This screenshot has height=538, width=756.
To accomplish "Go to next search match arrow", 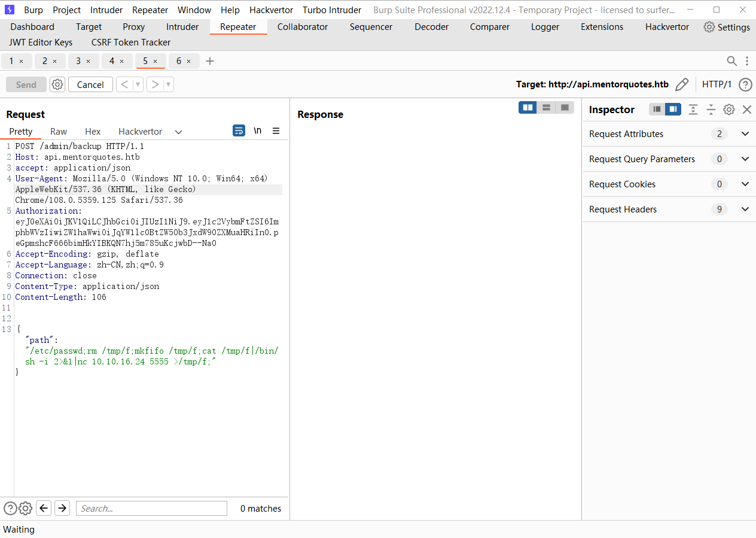I will [62, 509].
